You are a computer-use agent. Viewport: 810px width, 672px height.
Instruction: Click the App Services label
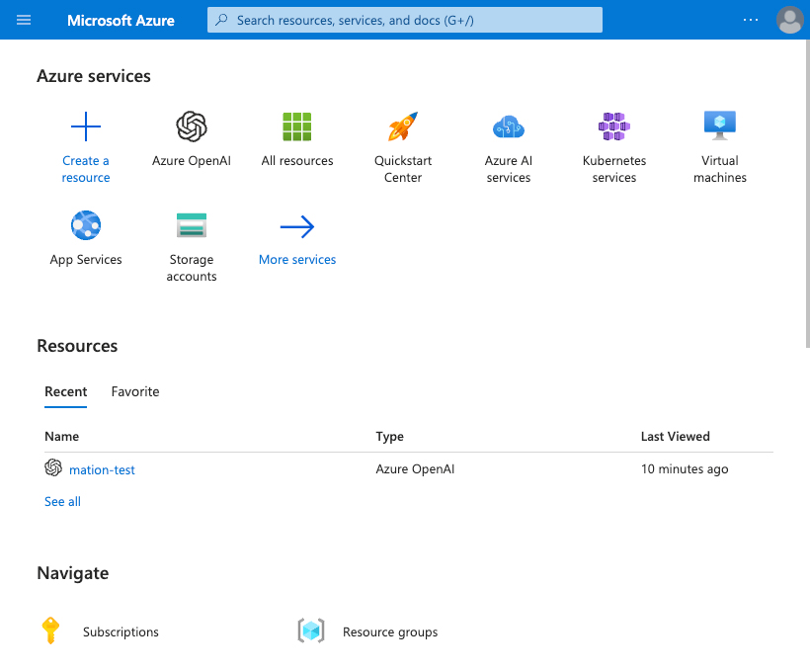[86, 260]
